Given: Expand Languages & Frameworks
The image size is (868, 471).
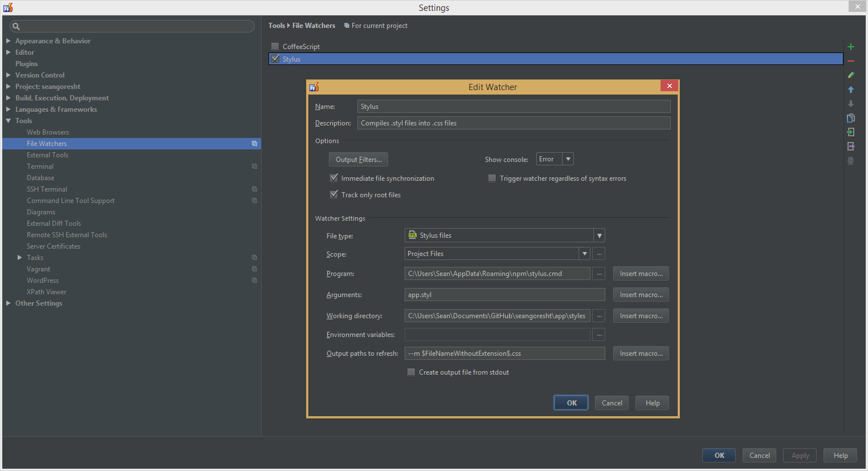Looking at the screenshot, I should pyautogui.click(x=8, y=109).
